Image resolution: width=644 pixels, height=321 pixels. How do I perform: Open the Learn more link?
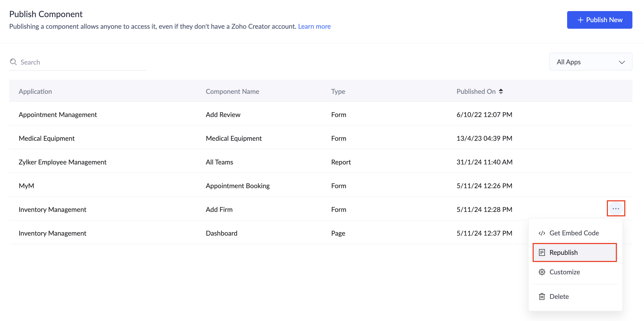[x=314, y=26]
